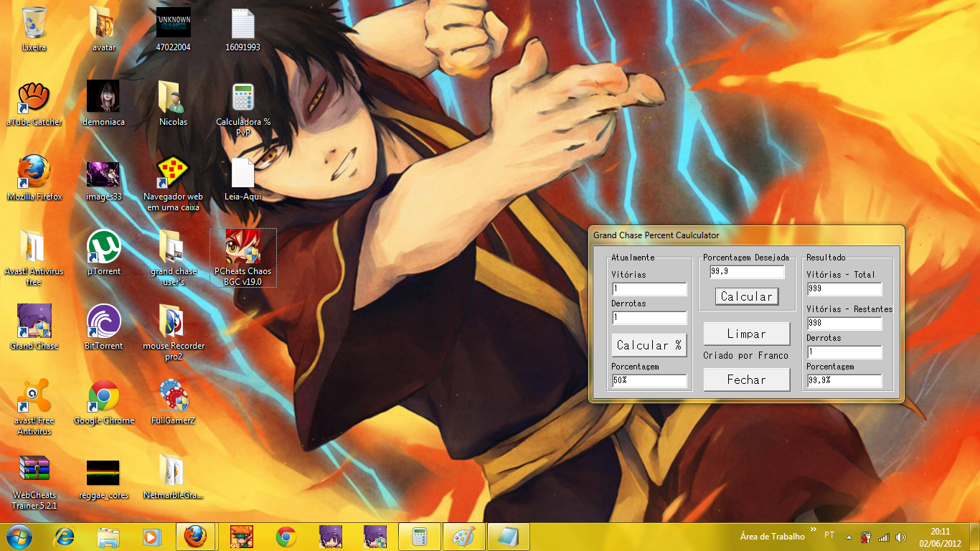Click the Limpar button
Image resolution: width=980 pixels, height=551 pixels.
(747, 334)
